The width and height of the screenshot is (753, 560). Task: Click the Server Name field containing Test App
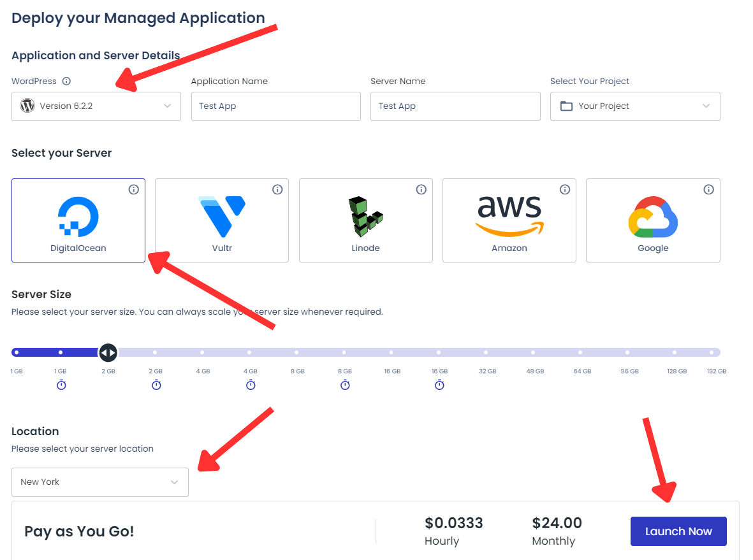455,106
